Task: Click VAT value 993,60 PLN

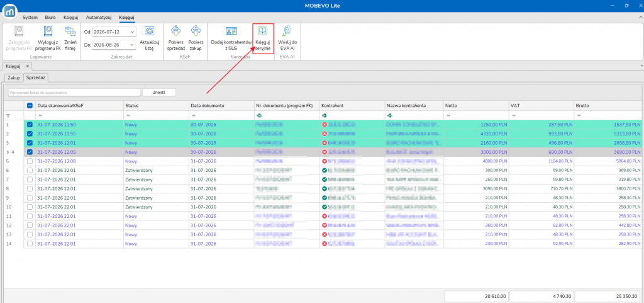Action: coord(560,134)
